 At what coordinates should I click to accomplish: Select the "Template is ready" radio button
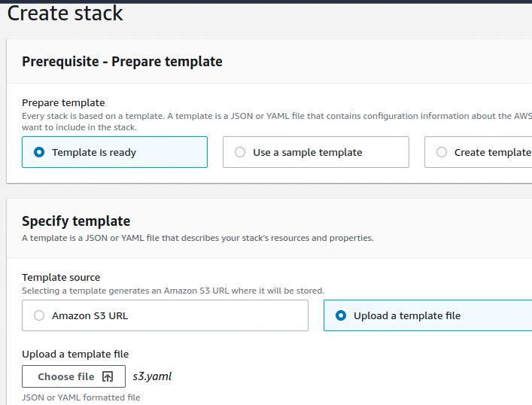click(39, 152)
